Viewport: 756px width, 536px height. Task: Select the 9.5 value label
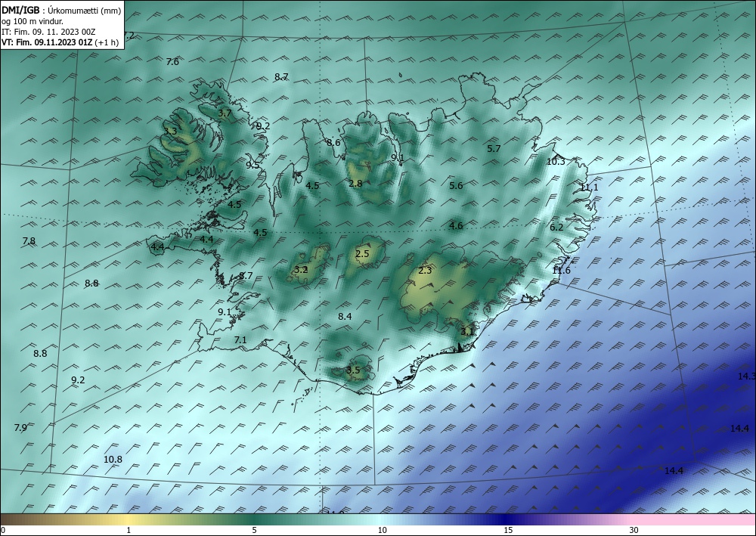click(253, 166)
